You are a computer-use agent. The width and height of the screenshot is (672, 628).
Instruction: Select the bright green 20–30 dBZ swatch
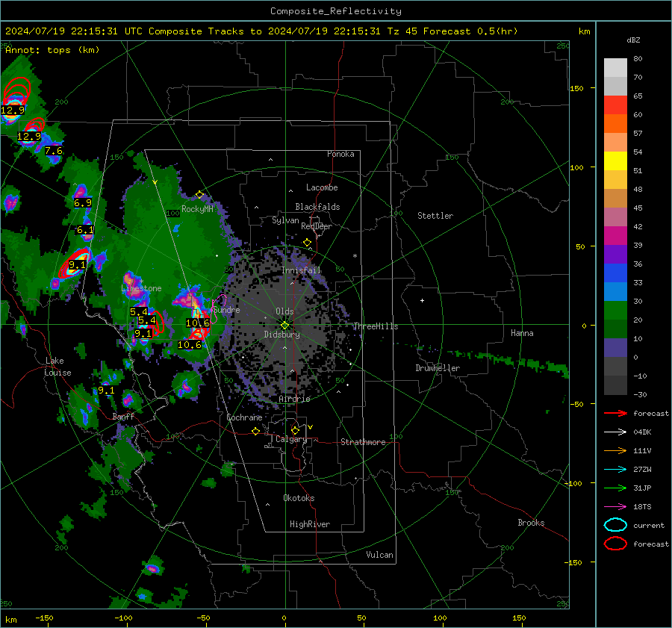pyautogui.click(x=615, y=311)
